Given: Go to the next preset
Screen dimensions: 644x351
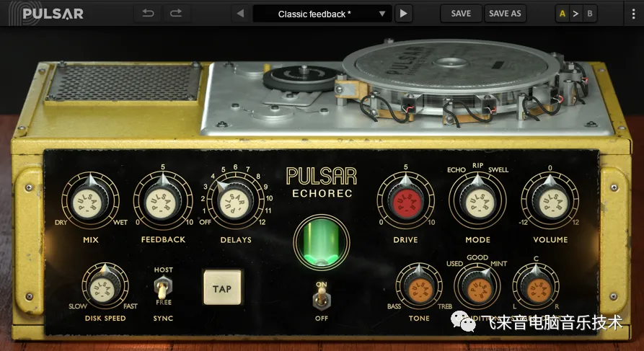Looking at the screenshot, I should [x=404, y=14].
